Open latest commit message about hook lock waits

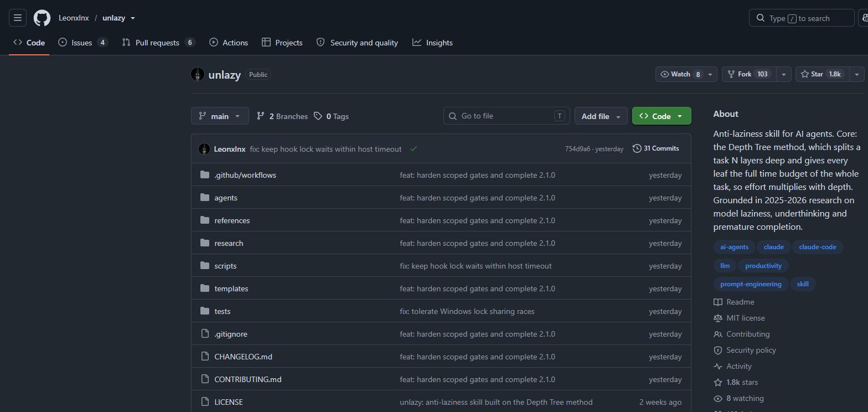point(325,149)
